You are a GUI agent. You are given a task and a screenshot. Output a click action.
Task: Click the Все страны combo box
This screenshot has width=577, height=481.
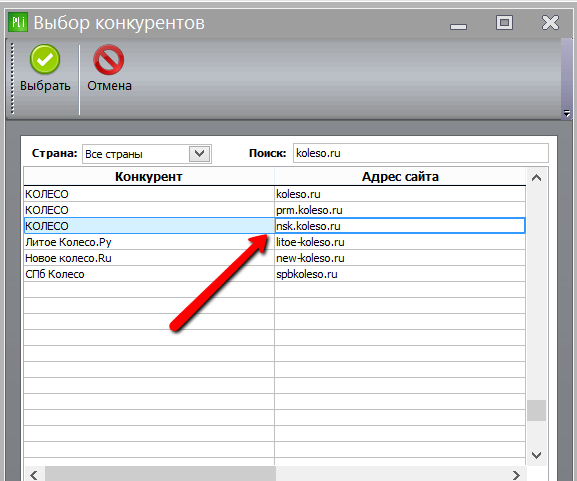[146, 154]
